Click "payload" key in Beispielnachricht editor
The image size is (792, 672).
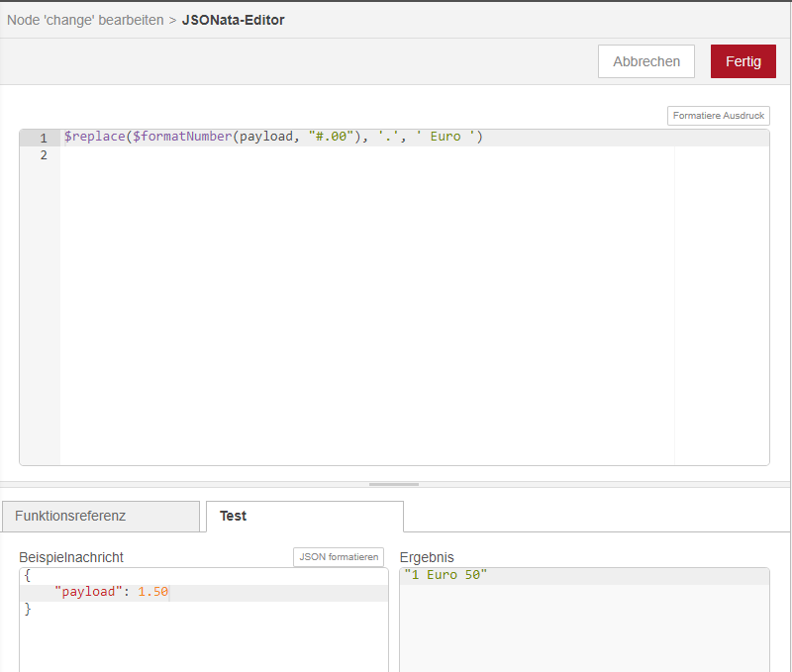(89, 592)
